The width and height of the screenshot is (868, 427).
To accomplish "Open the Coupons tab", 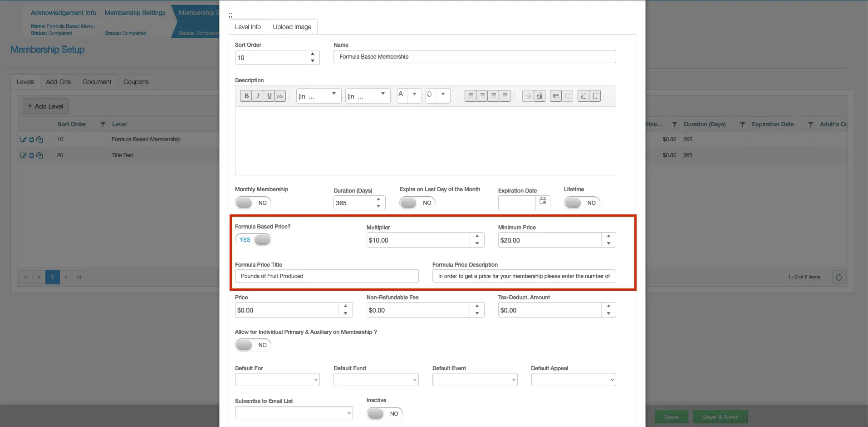I will pyautogui.click(x=136, y=82).
